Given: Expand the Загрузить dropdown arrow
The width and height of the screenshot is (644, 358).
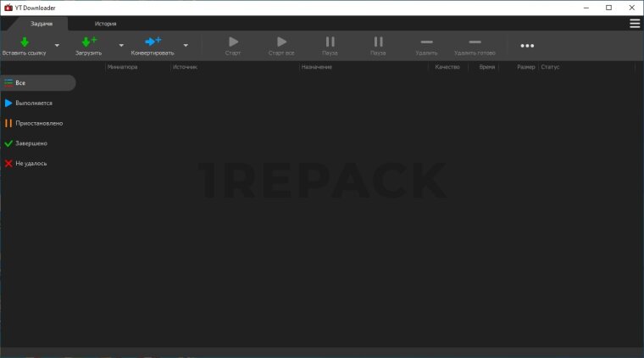Looking at the screenshot, I should 121,46.
